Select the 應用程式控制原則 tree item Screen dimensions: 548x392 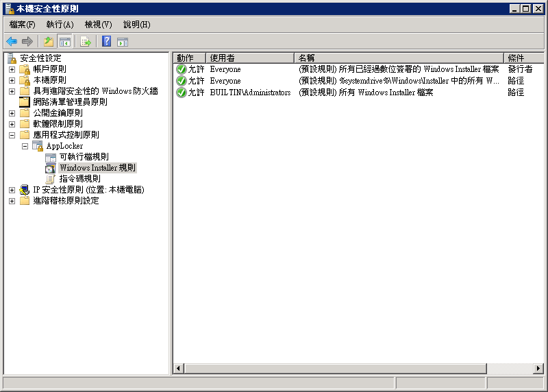tap(66, 134)
